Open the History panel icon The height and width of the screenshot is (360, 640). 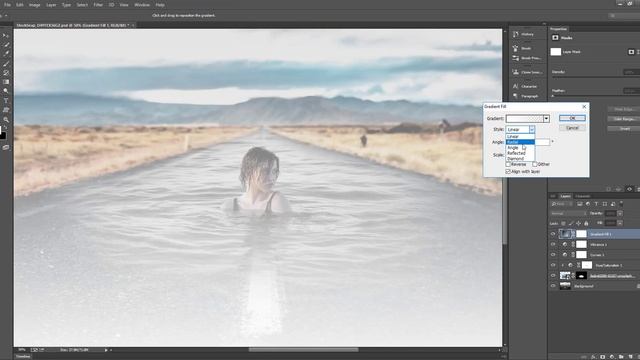click(516, 34)
